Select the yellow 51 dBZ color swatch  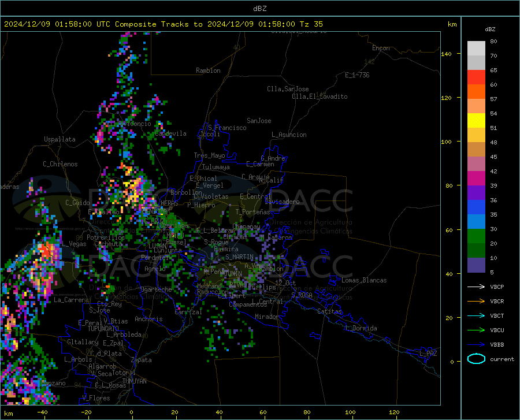coord(476,121)
